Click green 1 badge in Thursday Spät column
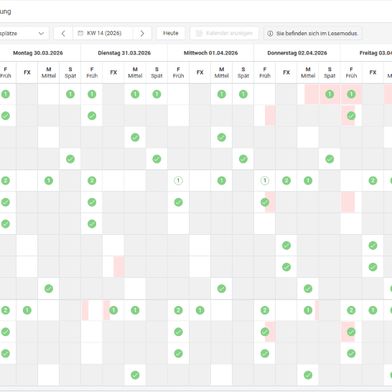The width and height of the screenshot is (392, 392). tap(330, 94)
